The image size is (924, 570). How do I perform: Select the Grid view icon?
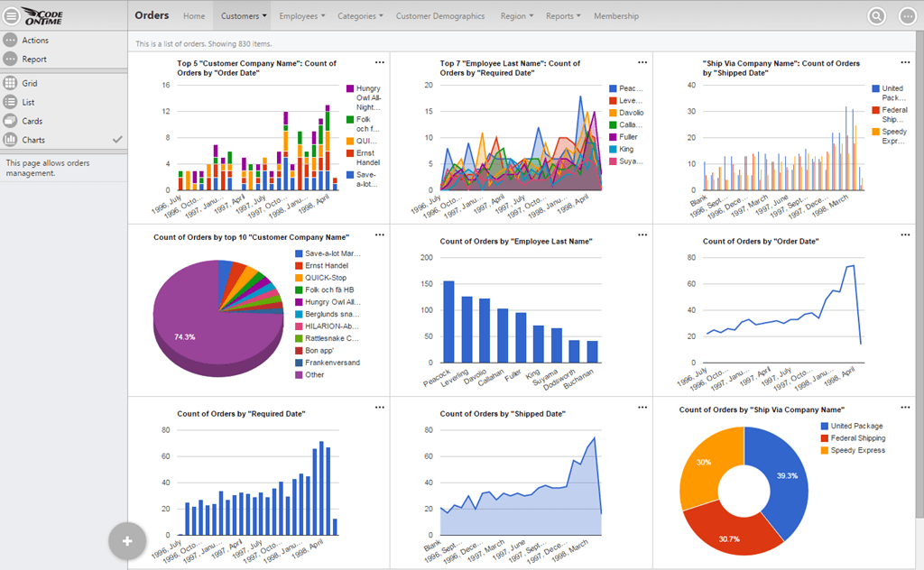31,83
